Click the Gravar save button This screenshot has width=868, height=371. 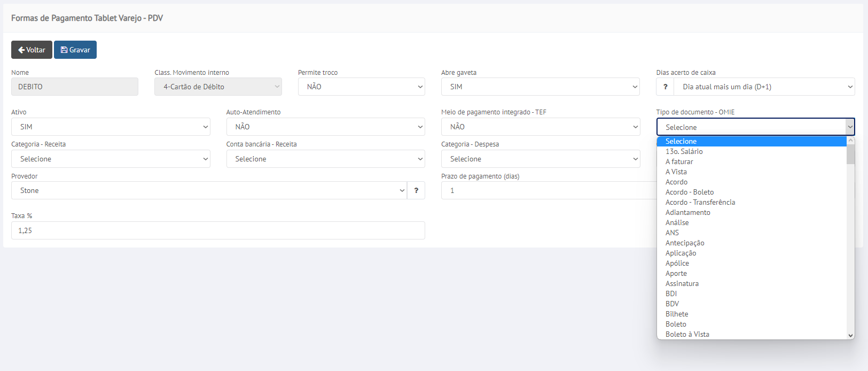pyautogui.click(x=75, y=50)
